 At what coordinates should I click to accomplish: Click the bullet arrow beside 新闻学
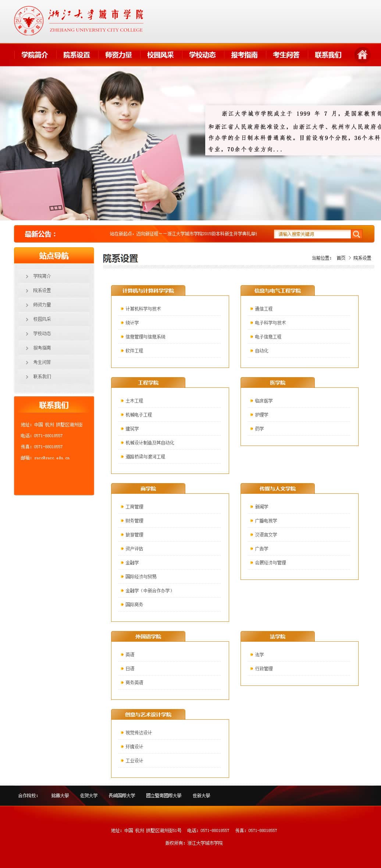point(252,507)
